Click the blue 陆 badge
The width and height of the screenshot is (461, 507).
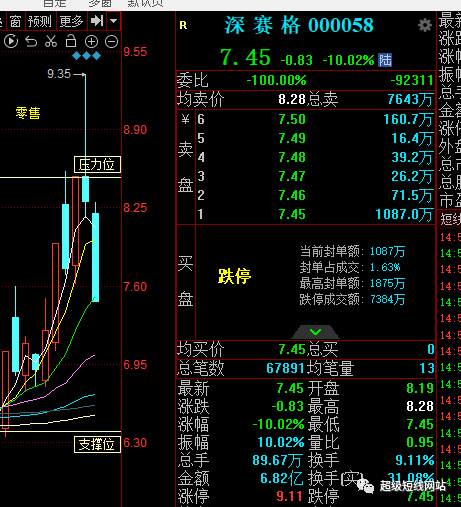click(x=385, y=60)
